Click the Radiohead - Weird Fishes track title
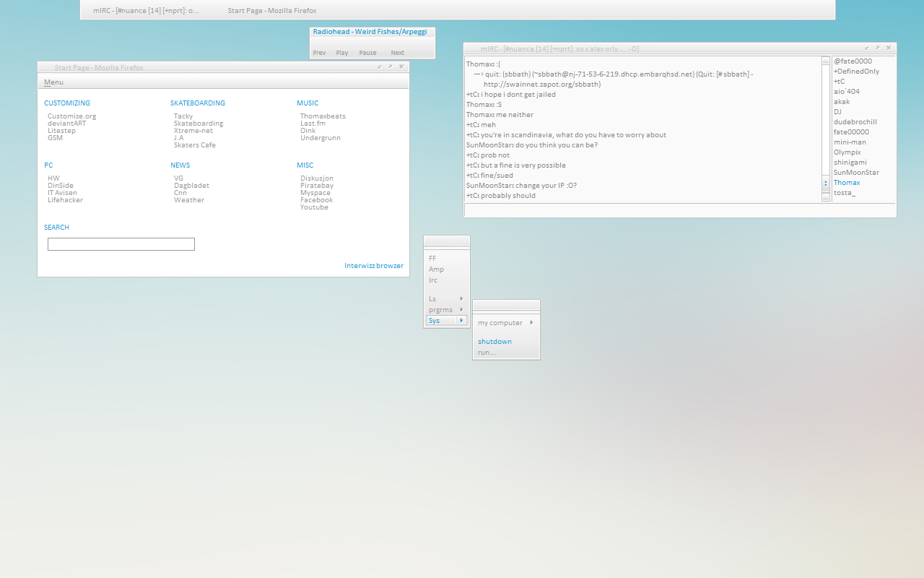924x578 pixels. [x=370, y=32]
